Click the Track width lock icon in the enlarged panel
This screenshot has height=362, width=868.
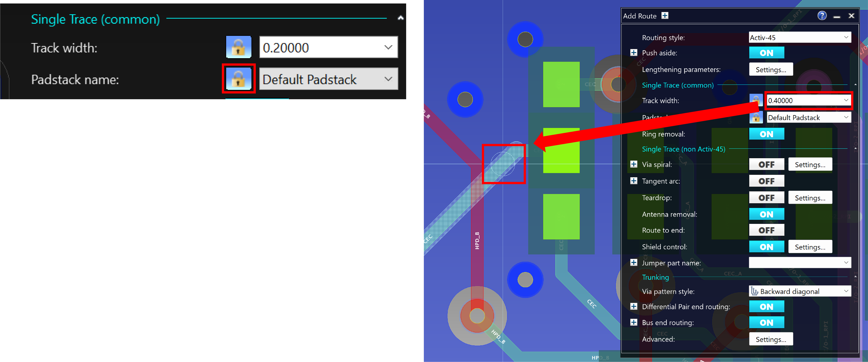(x=239, y=47)
